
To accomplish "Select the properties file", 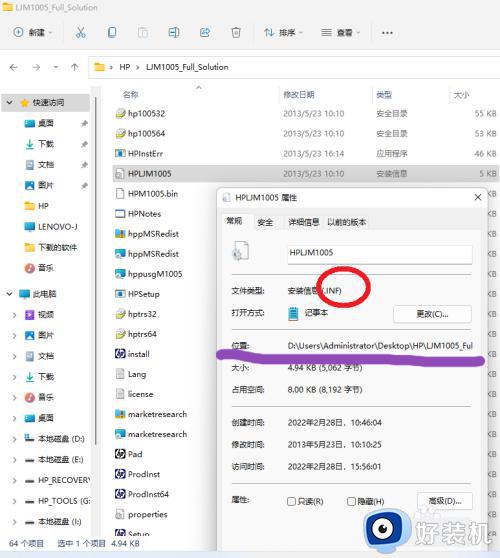I will [147, 514].
